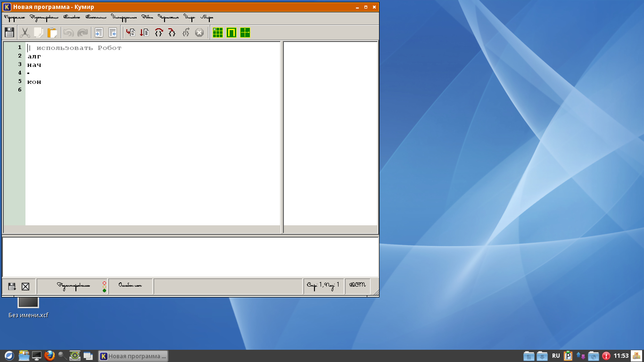Open the start menu on the taskbar

(9, 356)
